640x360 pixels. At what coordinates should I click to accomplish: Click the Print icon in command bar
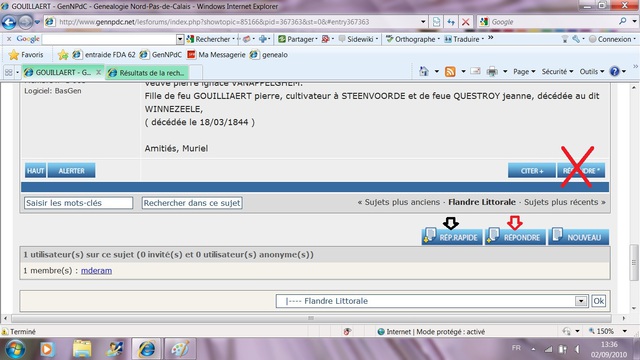coord(492,72)
